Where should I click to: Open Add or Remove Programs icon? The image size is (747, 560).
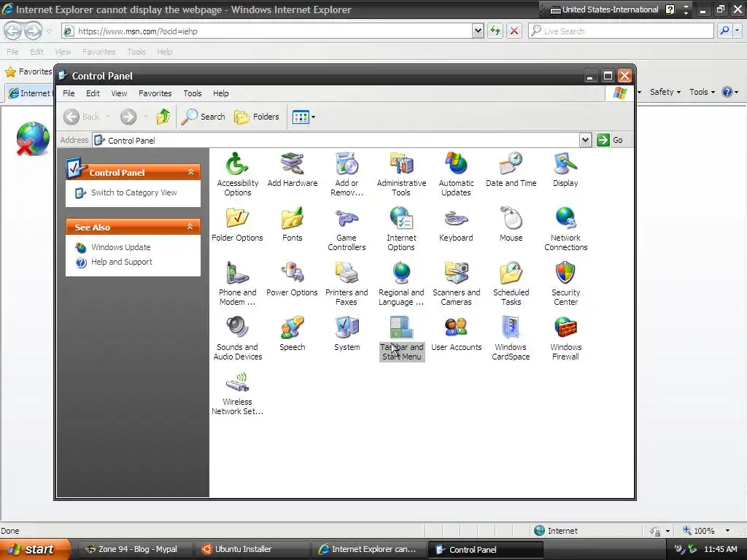(x=347, y=174)
